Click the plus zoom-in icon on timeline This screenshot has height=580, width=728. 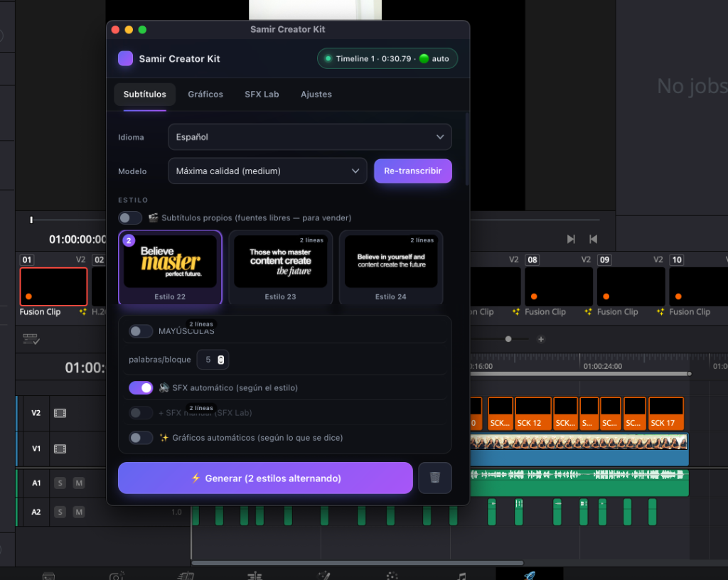click(541, 339)
